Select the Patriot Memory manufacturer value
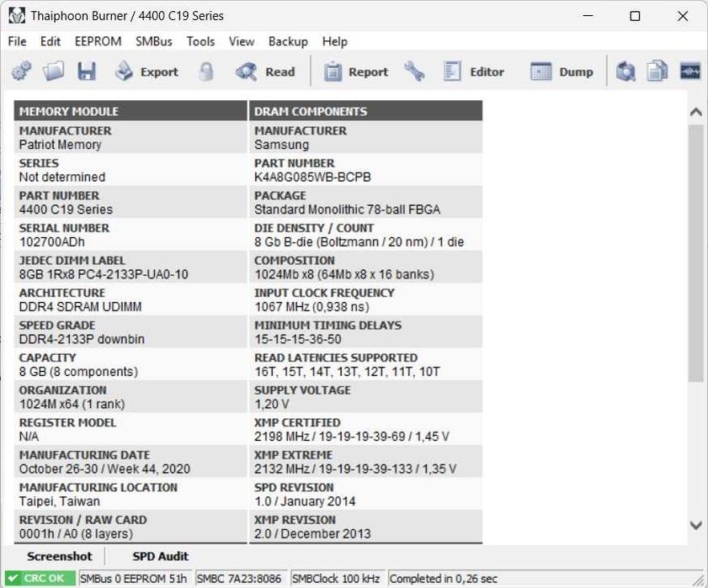The width and height of the screenshot is (708, 588). 60,145
